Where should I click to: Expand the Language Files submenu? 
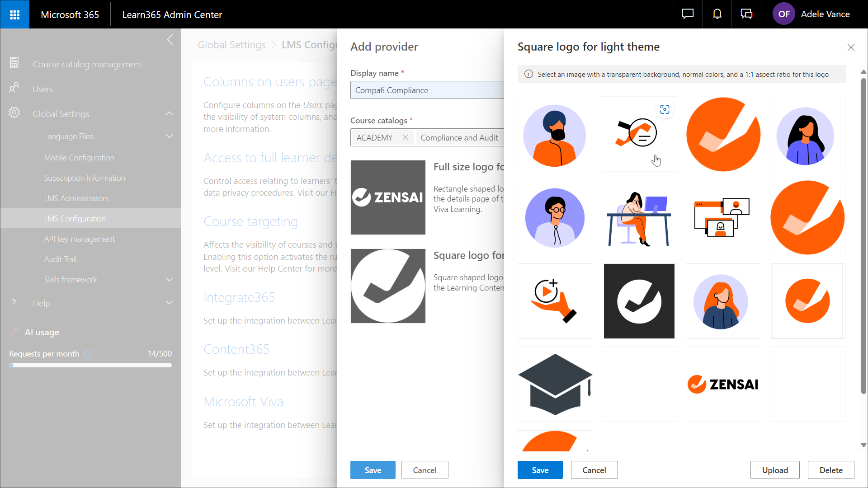170,136
